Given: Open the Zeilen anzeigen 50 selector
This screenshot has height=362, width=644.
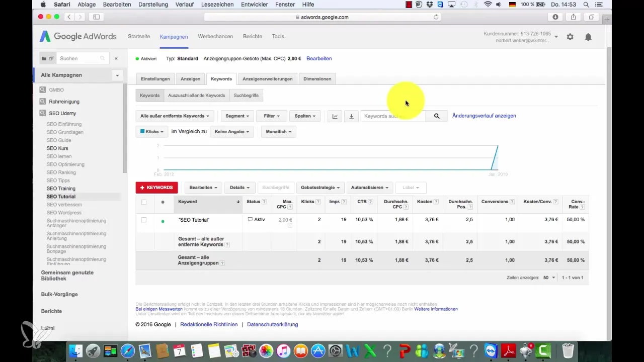Looking at the screenshot, I should click(x=549, y=278).
